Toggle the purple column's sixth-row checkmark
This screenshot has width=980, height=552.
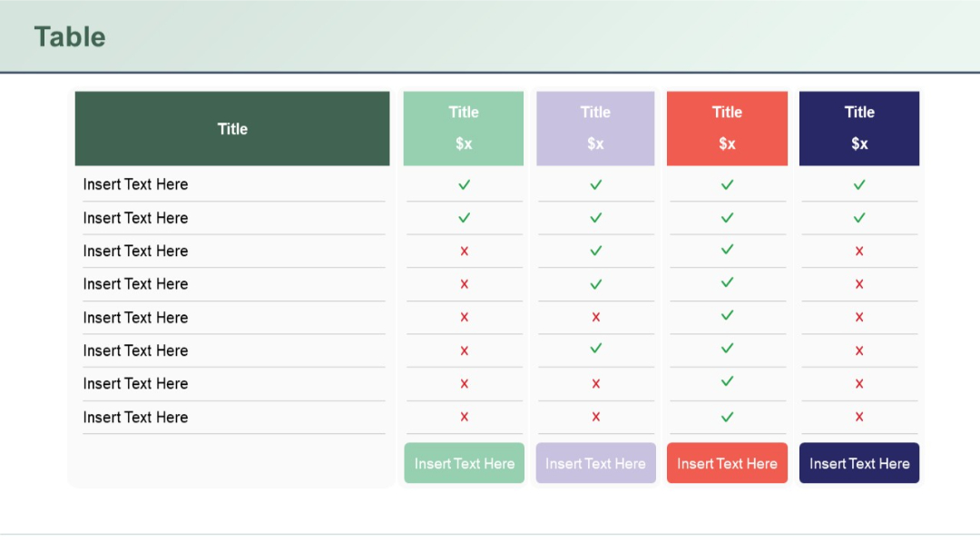coord(595,350)
